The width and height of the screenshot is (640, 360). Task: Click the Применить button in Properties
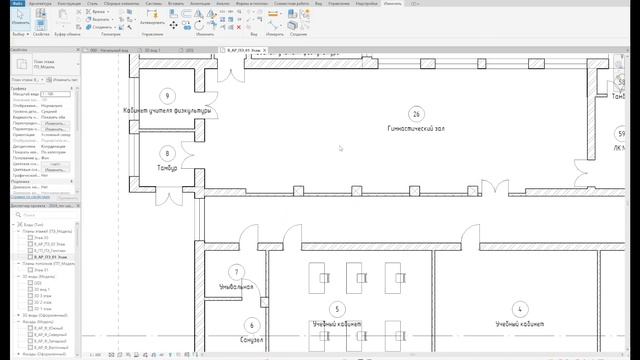[67, 198]
